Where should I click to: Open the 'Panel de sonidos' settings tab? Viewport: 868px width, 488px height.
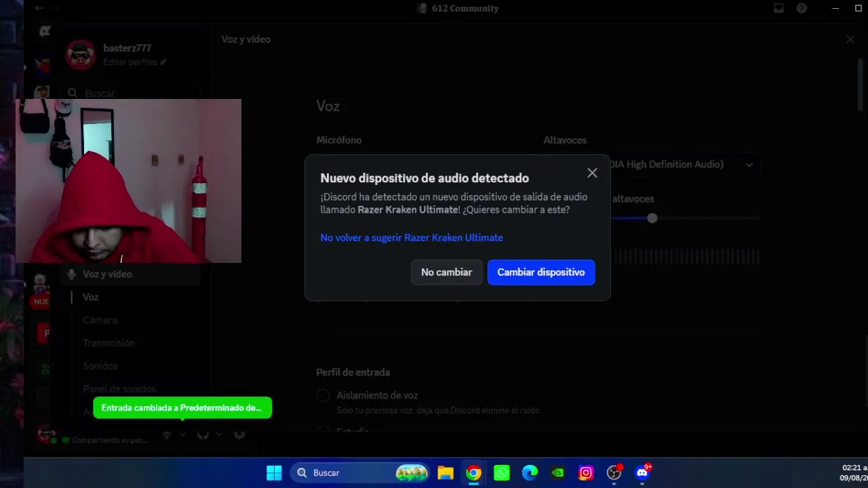tap(119, 389)
